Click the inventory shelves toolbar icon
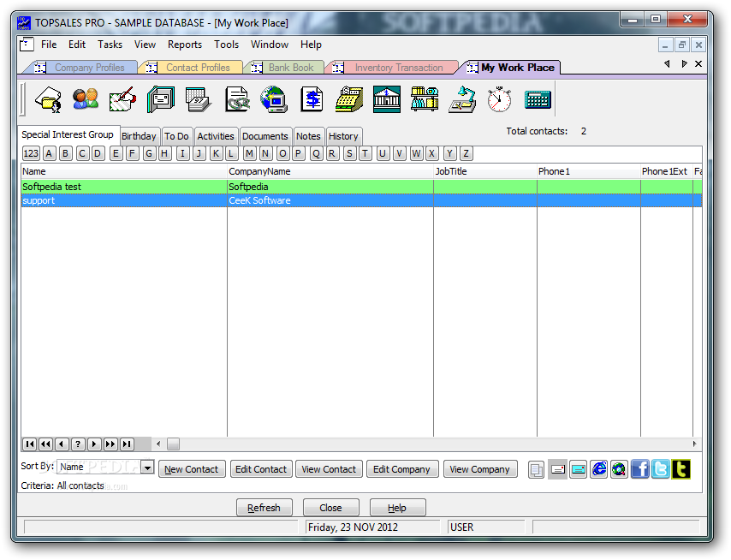Screen dimensions: 731x560 pos(425,99)
